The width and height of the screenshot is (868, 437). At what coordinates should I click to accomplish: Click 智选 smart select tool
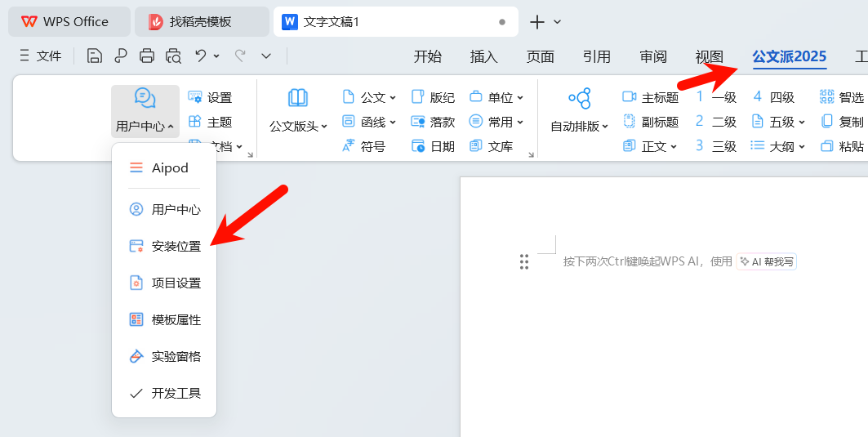click(841, 97)
